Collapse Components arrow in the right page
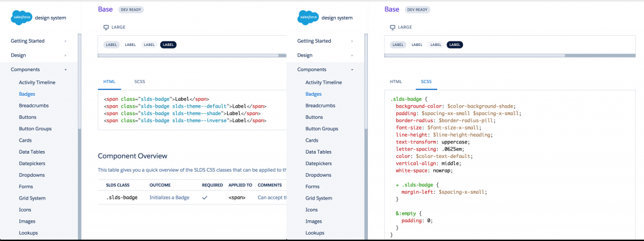 (x=352, y=69)
